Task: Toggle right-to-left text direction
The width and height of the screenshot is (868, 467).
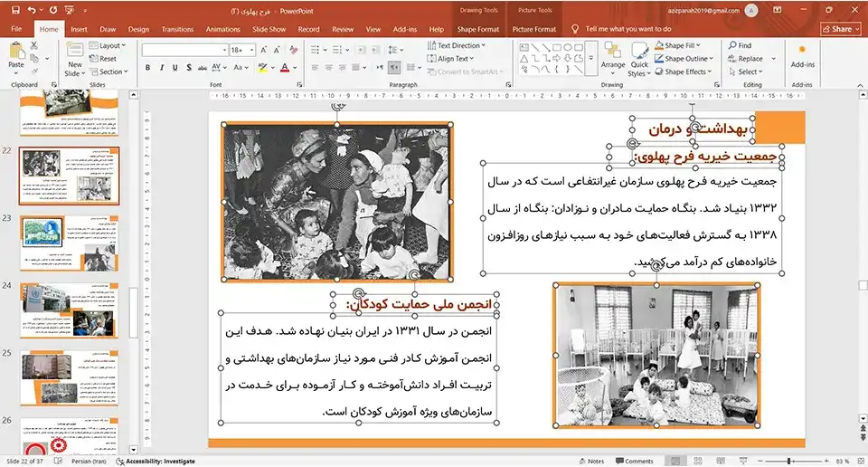Action: (x=393, y=68)
